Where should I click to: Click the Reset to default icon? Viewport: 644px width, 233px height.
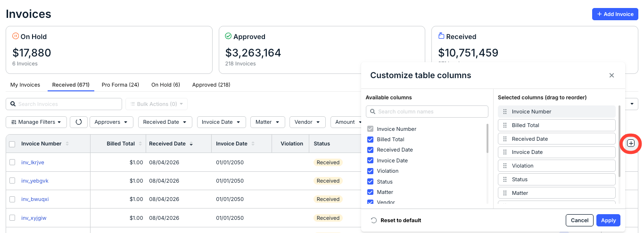pos(374,220)
